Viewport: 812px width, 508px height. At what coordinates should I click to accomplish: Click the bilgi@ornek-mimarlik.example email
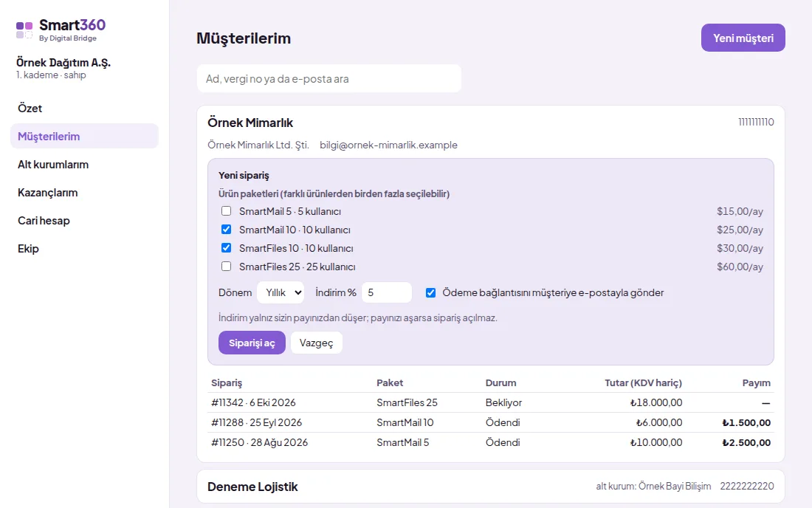(388, 145)
